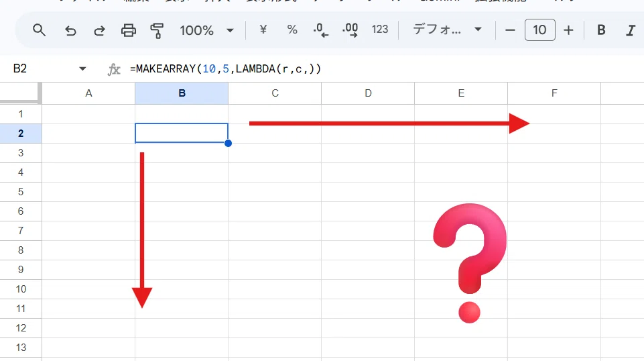Toggle italic formatting
This screenshot has width=644, height=361.
(x=631, y=30)
